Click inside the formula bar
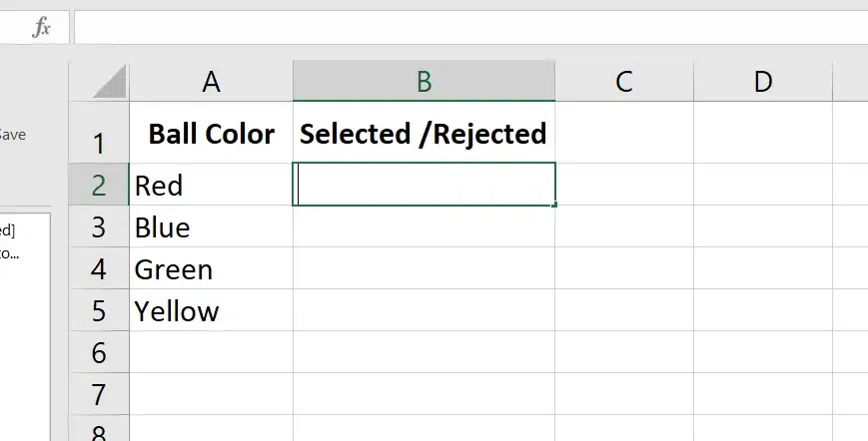Viewport: 868px width, 441px height. [469, 28]
